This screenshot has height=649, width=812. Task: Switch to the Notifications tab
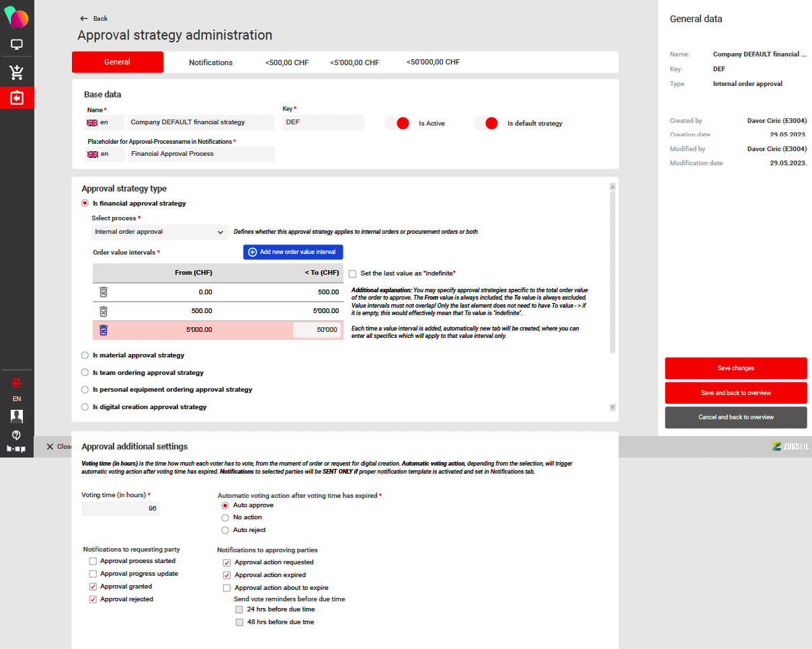click(210, 62)
